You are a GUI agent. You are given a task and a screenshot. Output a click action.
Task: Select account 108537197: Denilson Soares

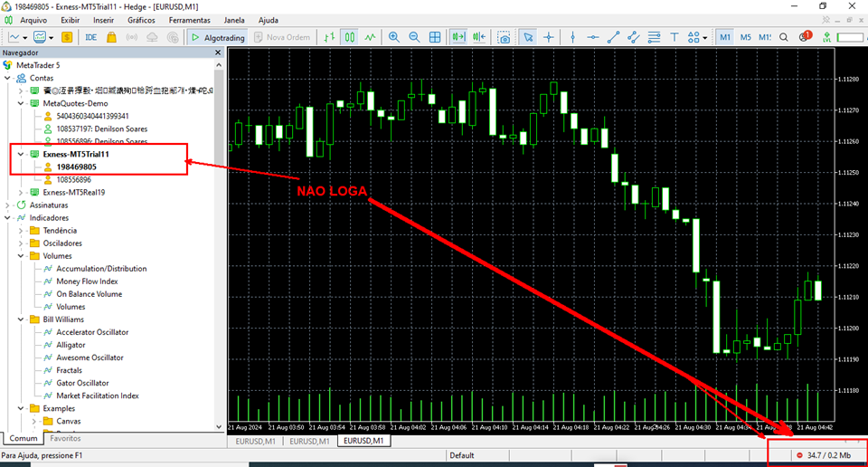click(102, 129)
